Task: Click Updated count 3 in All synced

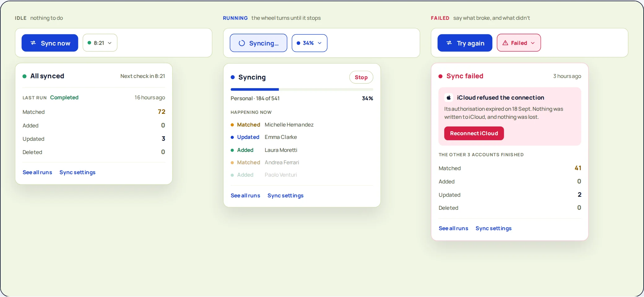Action: coord(163,139)
